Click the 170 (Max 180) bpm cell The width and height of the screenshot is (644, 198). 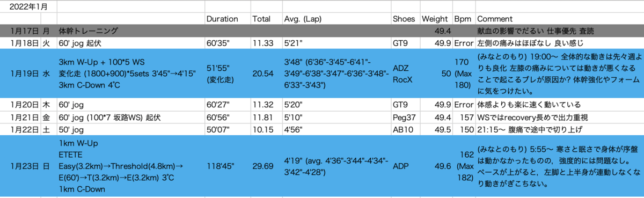(x=464, y=74)
